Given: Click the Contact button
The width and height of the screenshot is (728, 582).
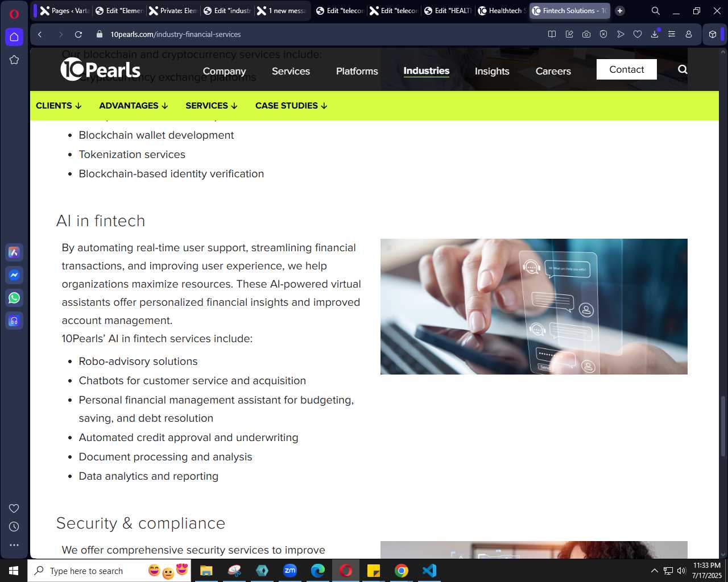Looking at the screenshot, I should 627,69.
